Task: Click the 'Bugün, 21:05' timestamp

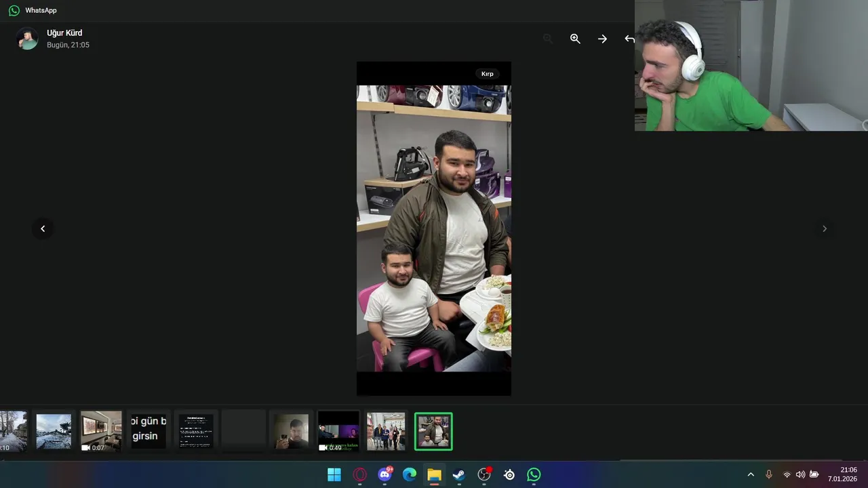Action: pos(68,45)
